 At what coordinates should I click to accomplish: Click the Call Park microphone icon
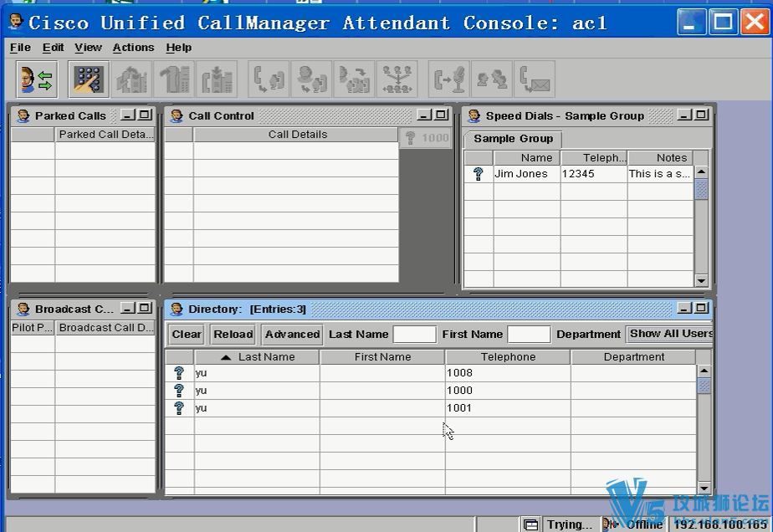point(448,79)
